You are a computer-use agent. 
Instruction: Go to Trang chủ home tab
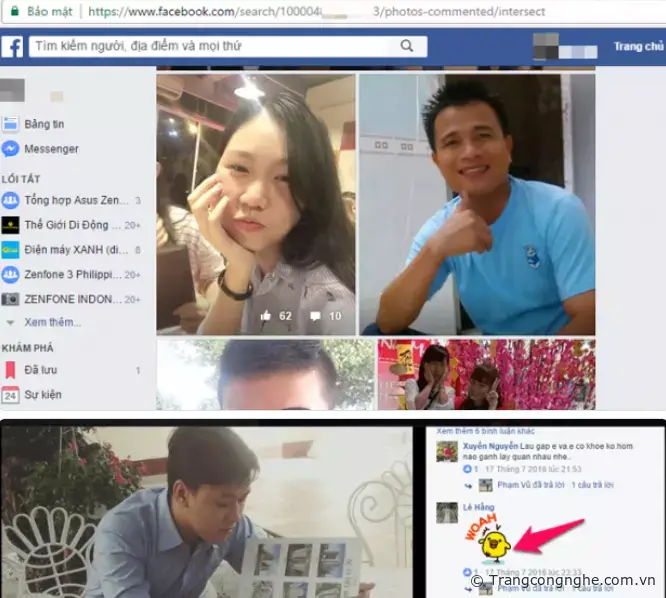click(x=638, y=46)
